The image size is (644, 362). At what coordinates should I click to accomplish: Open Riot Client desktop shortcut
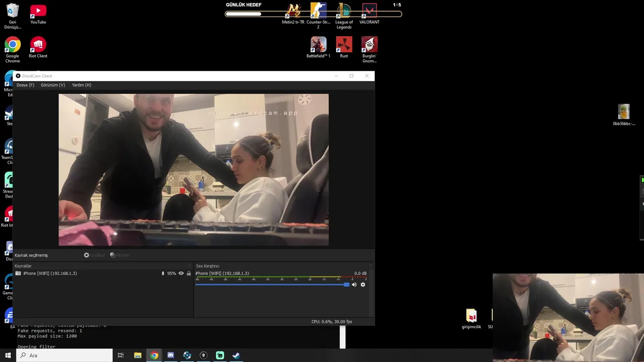click(38, 48)
